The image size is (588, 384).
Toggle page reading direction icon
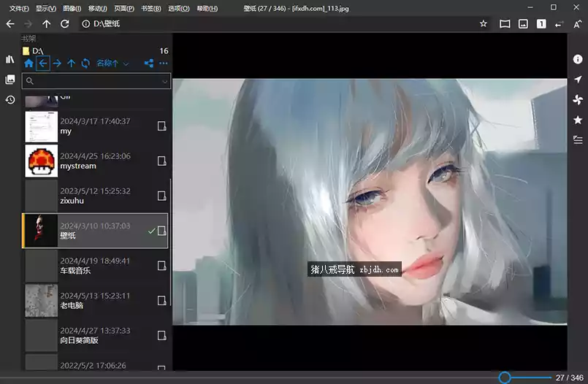(x=559, y=24)
